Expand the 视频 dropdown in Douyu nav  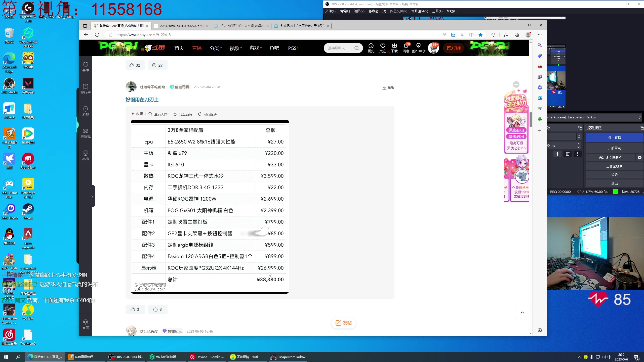(x=235, y=48)
